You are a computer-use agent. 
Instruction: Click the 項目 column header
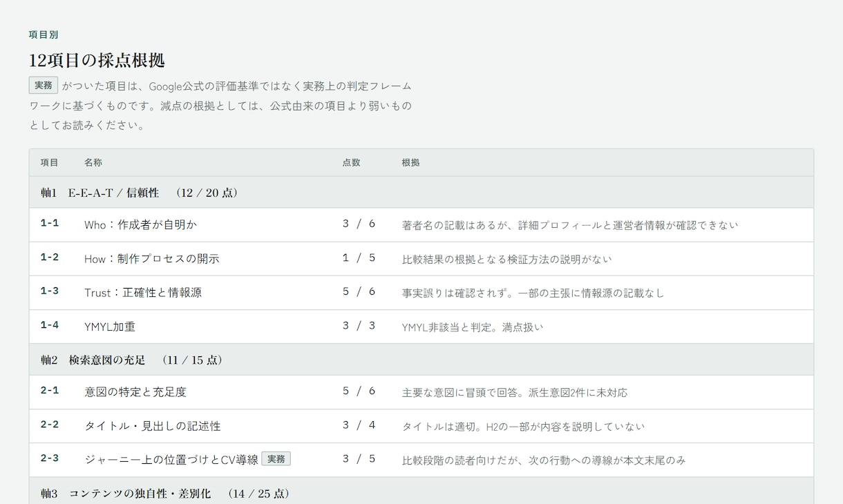(49, 163)
